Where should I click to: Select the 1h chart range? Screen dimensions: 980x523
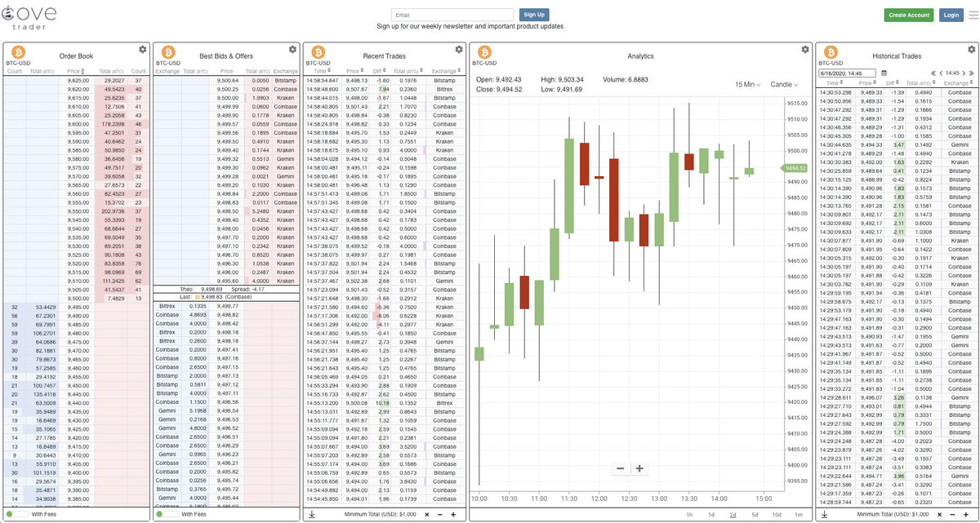point(690,515)
